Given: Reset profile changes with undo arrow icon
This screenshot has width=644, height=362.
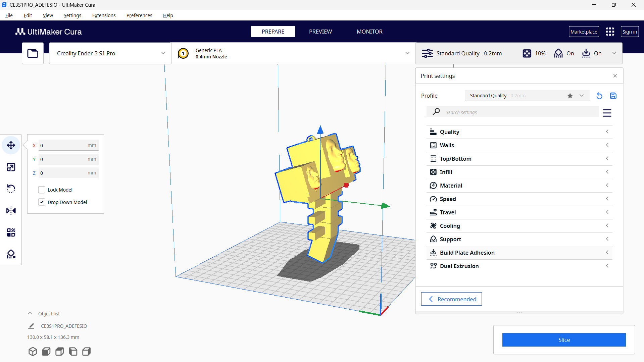Looking at the screenshot, I should (x=599, y=96).
